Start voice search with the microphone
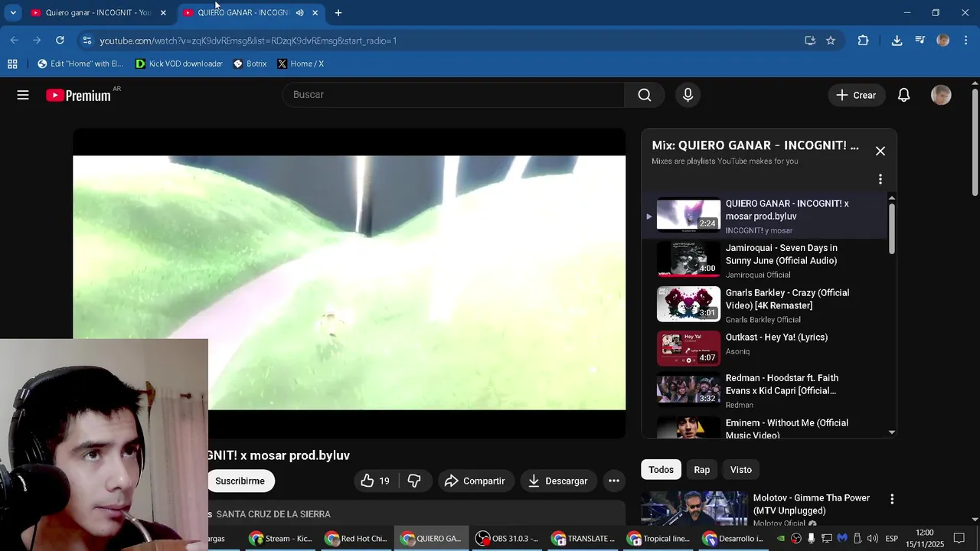Screen dimensions: 980x551 point(688,95)
